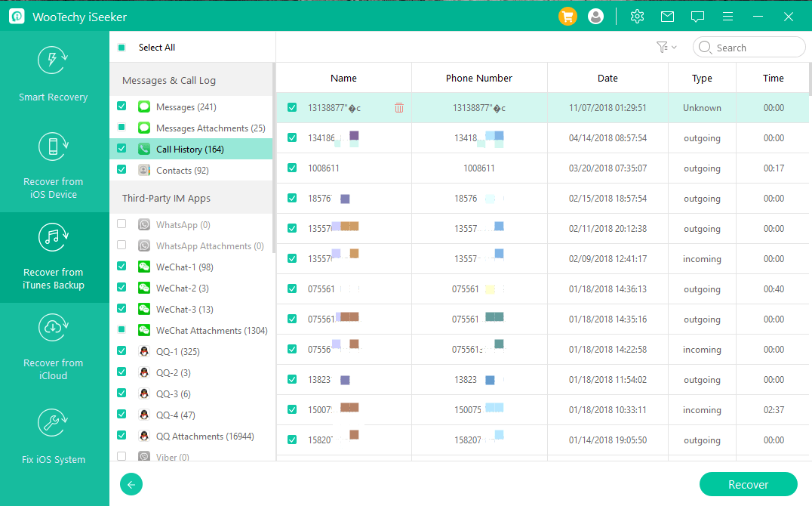Viewport: 812px width, 506px height.
Task: Open the hamburger menu in title bar
Action: (x=727, y=16)
